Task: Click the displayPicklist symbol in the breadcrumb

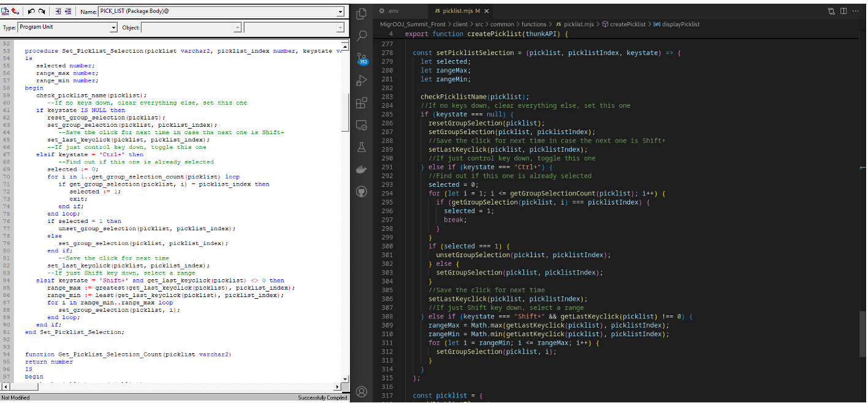Action: [x=676, y=24]
